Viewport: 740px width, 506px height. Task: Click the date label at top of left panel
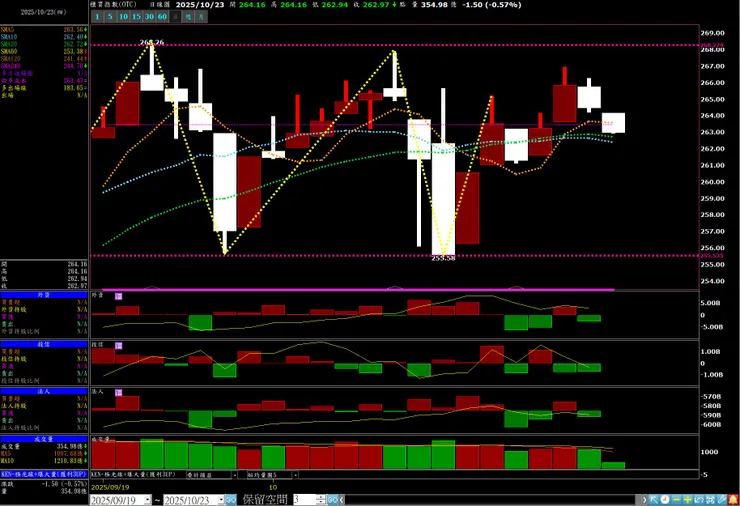coord(43,12)
